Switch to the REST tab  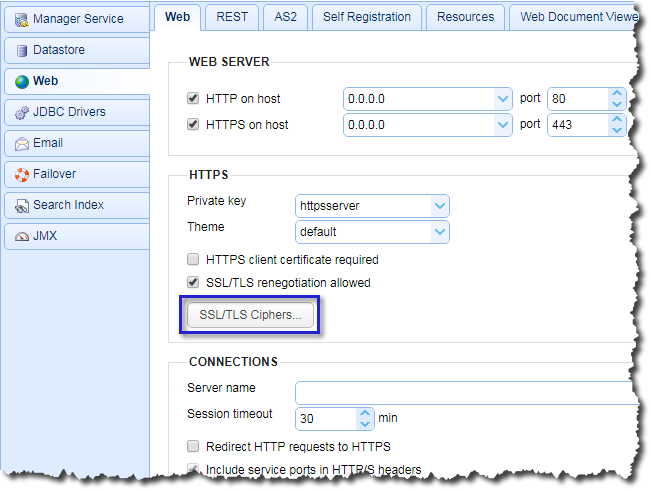[232, 17]
